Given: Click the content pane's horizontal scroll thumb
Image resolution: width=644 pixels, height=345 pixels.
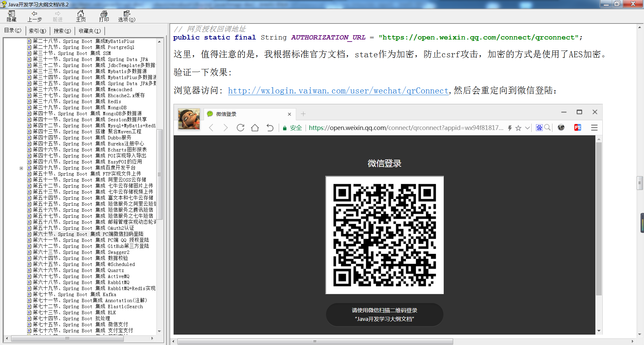Looking at the screenshot, I should (315, 341).
